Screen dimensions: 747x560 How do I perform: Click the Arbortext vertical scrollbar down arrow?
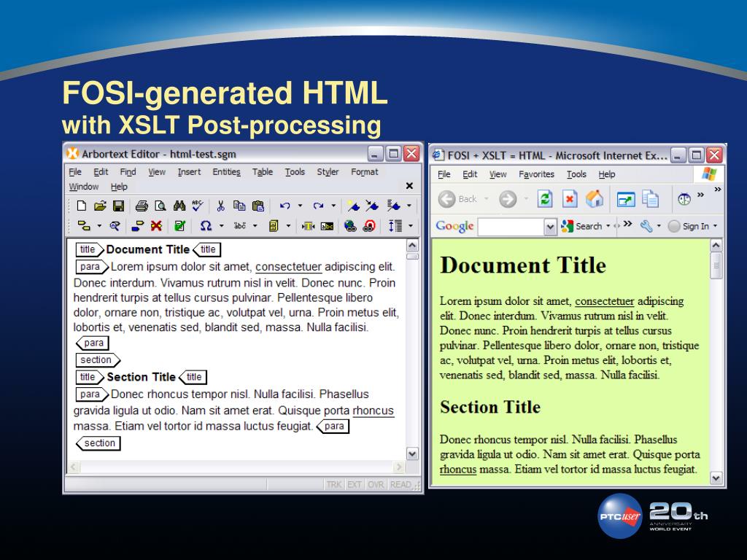coord(413,454)
